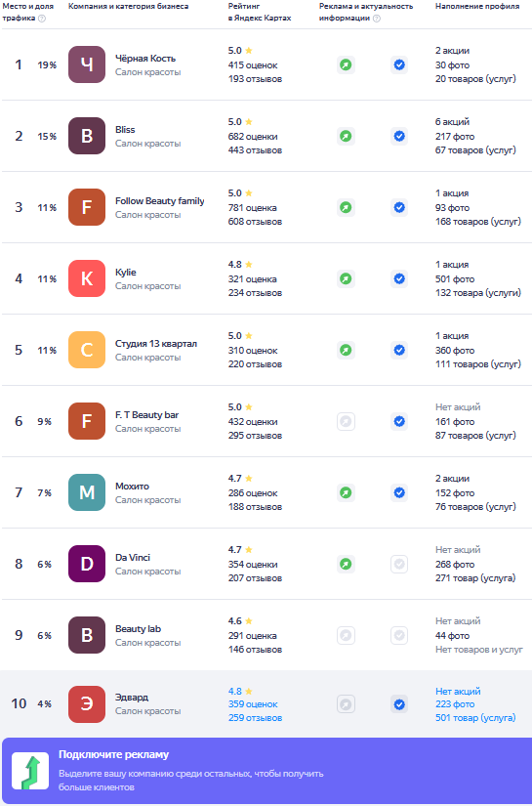
Task: Open the Follow Beauty family company name
Action: click(x=160, y=201)
